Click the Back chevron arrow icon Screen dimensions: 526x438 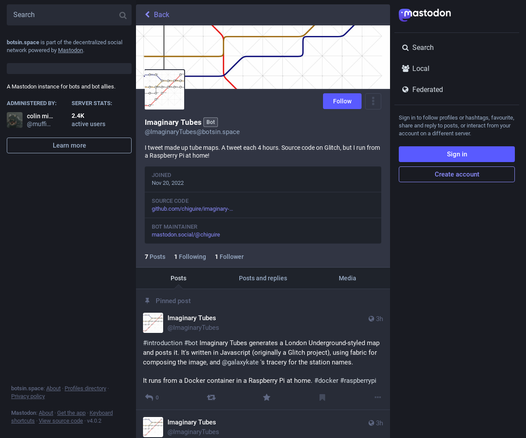pyautogui.click(x=147, y=14)
